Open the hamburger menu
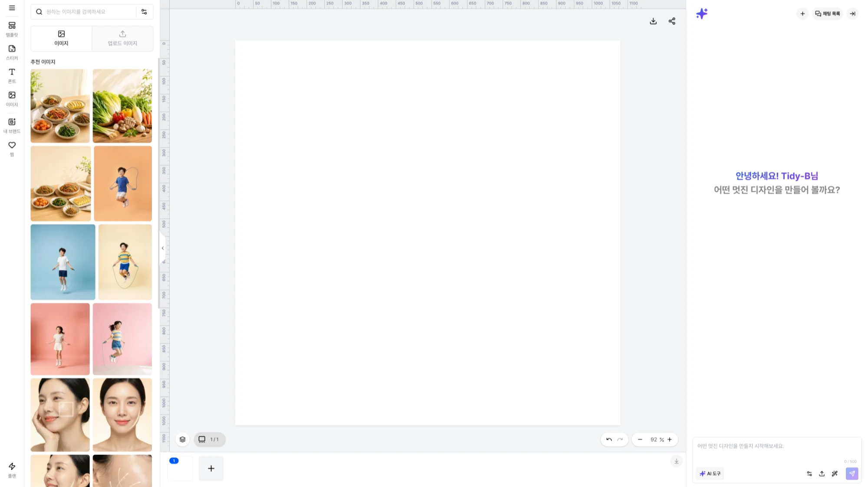Viewport: 868px width, 487px height. click(x=12, y=8)
